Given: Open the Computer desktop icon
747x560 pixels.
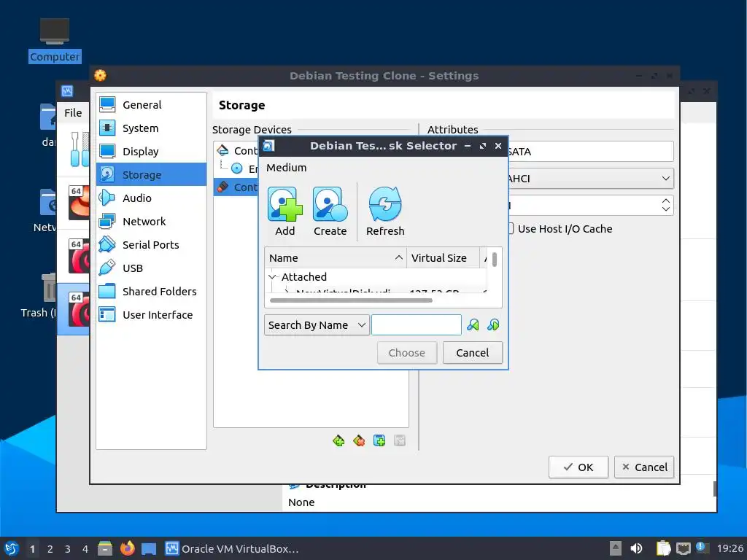Looking at the screenshot, I should tap(54, 40).
